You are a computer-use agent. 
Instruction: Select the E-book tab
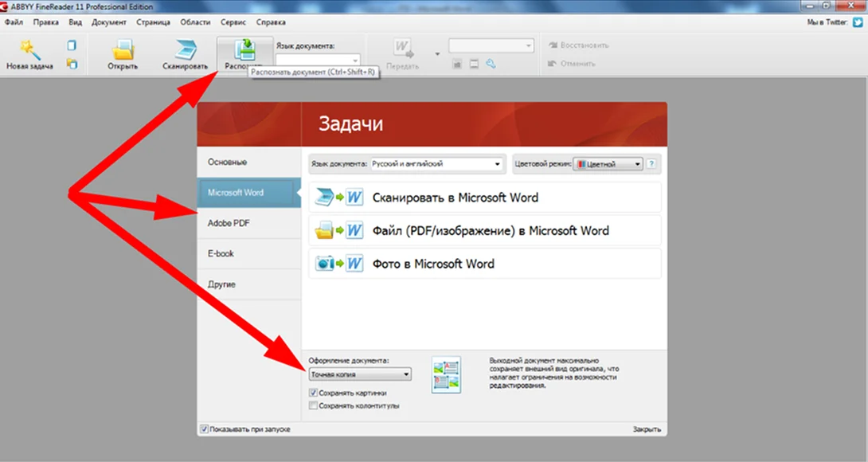coord(221,254)
